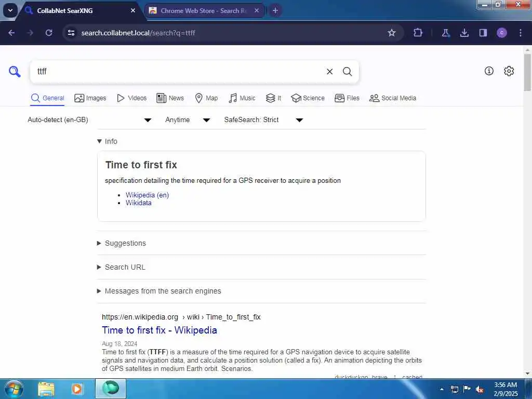The width and height of the screenshot is (532, 399).
Task: Click the cached link of the result
Action: click(x=412, y=377)
